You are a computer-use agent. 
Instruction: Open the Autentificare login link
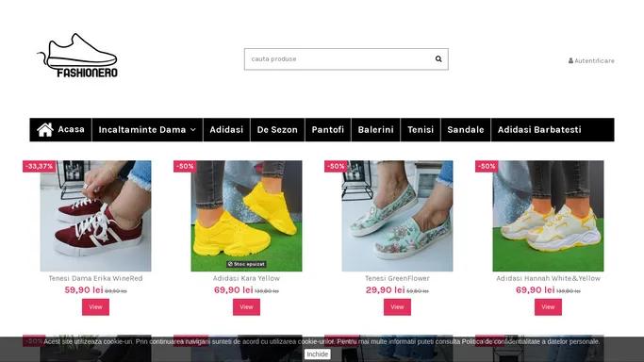tap(591, 60)
